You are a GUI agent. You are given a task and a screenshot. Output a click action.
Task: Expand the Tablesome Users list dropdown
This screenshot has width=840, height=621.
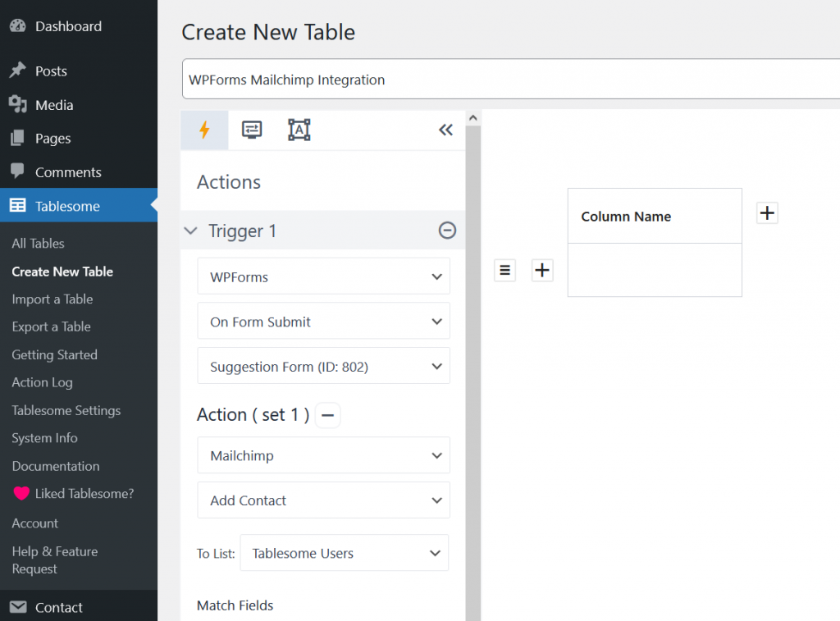pyautogui.click(x=345, y=554)
